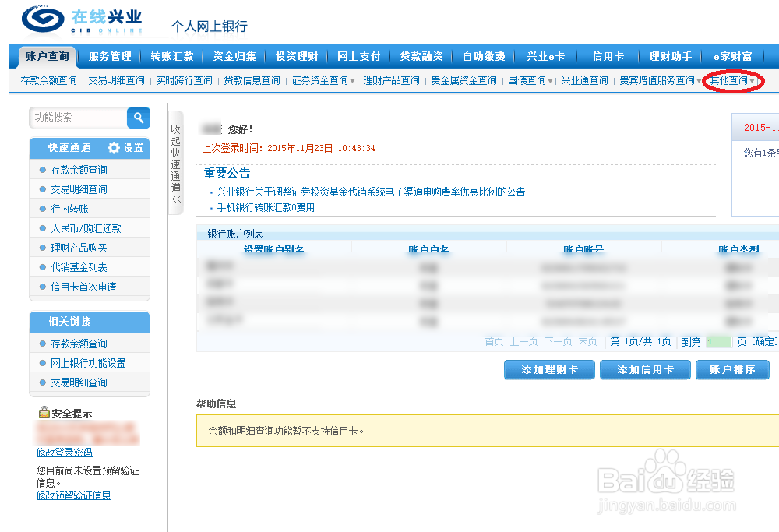Open the 账户查询 tab

[48, 57]
